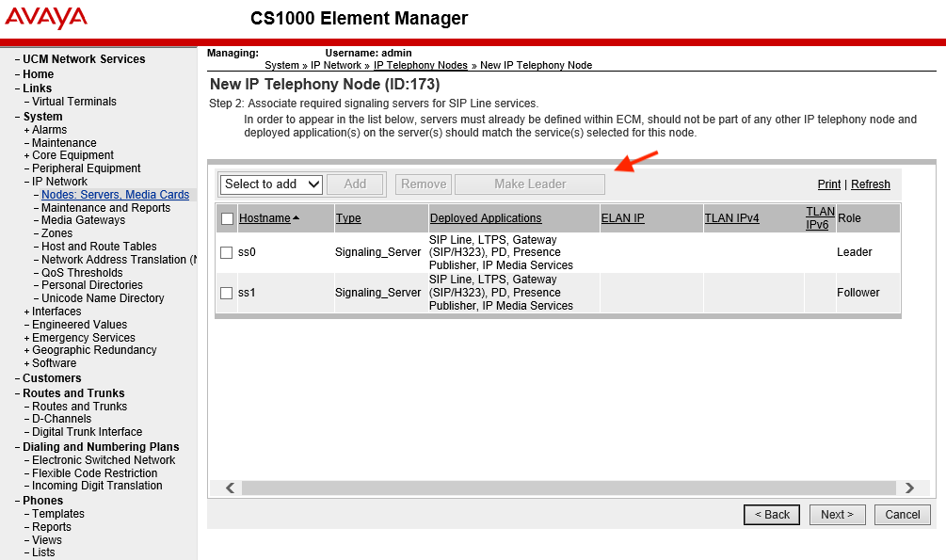
Task: Check the box for server ss0
Action: [226, 252]
